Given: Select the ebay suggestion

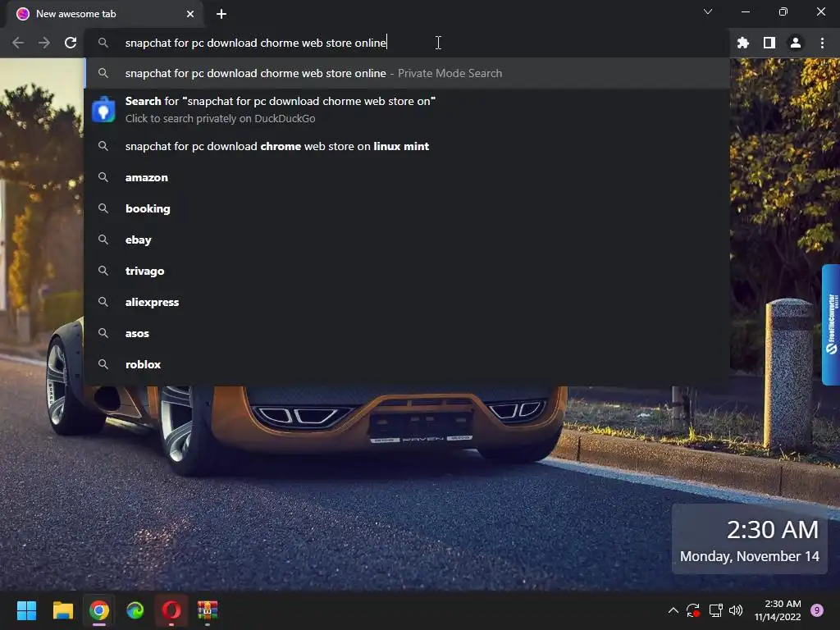Looking at the screenshot, I should (407, 240).
